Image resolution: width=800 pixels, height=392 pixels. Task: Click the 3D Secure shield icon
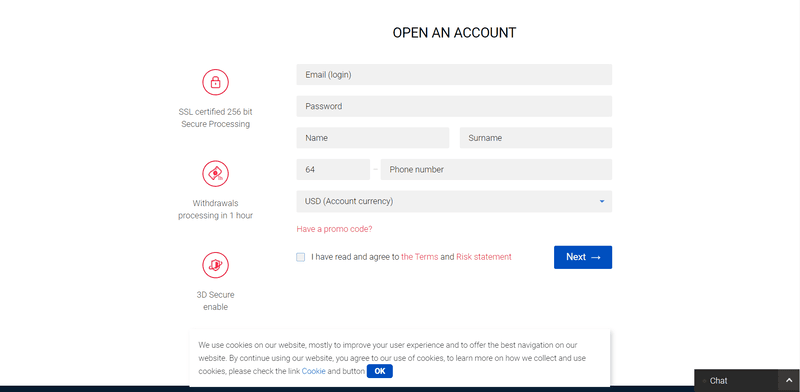coord(215,265)
